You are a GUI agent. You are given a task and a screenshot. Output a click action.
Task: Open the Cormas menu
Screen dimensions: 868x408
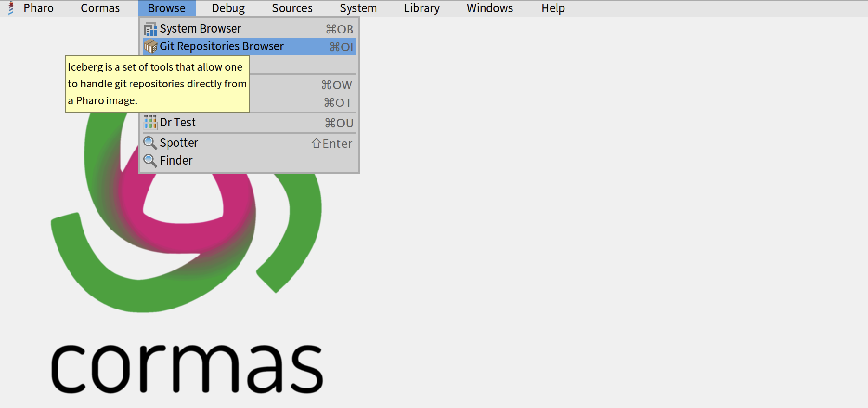pyautogui.click(x=100, y=8)
